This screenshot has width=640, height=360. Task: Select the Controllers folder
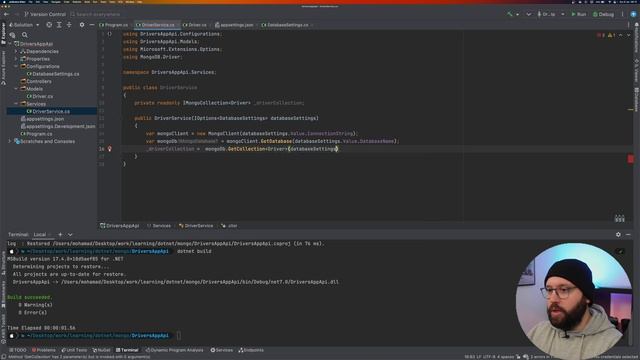coord(36,81)
